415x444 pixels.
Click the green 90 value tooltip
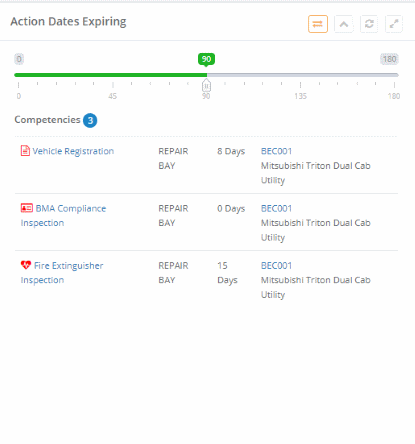click(x=206, y=59)
